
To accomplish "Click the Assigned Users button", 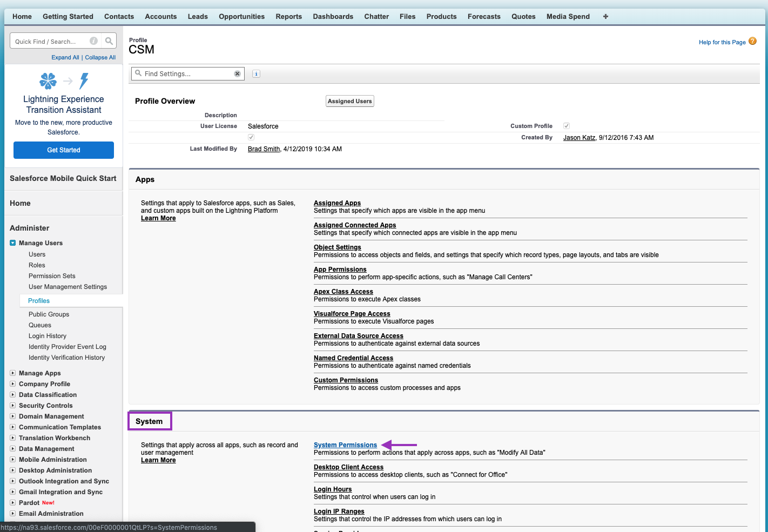I will click(350, 101).
